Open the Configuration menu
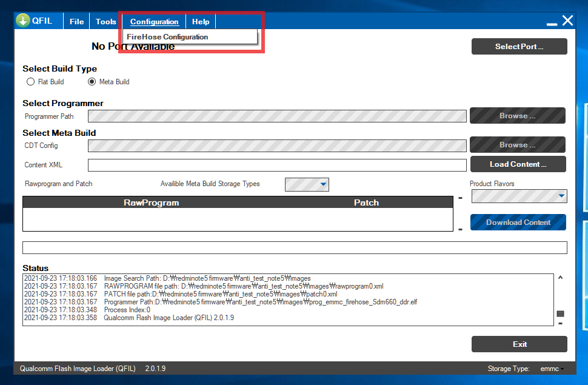This screenshot has width=588, height=385. click(154, 21)
